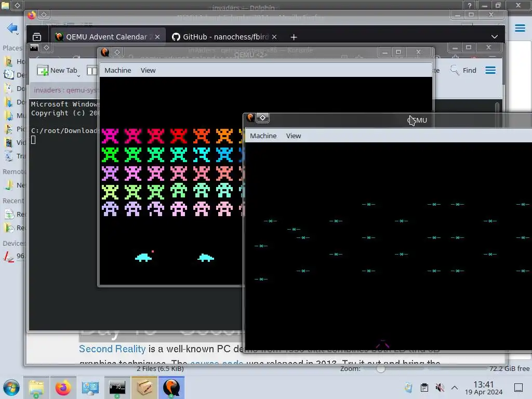This screenshot has height=399, width=532.
Task: Expand hidden system tray icons arrow
Action: pyautogui.click(x=455, y=388)
